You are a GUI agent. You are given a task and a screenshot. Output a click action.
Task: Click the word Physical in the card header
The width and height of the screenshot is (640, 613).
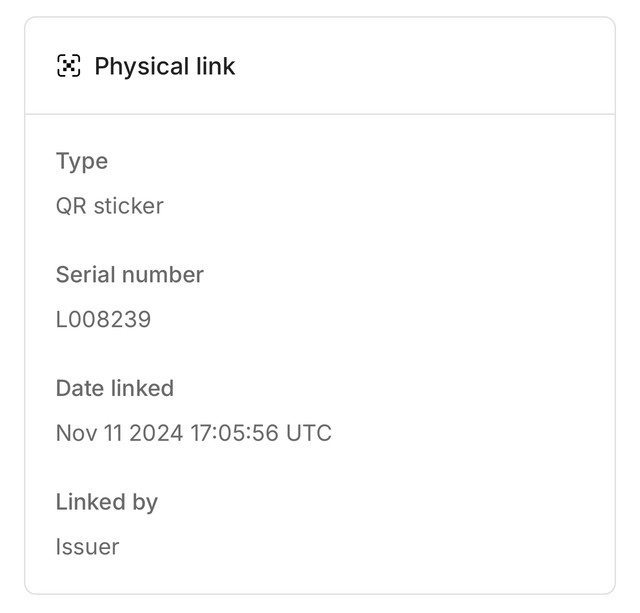(142, 67)
